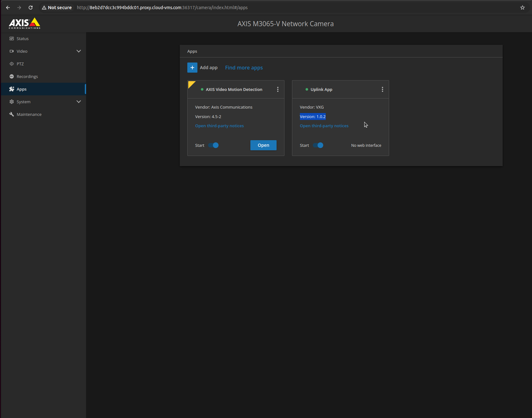Follow the Find more apps link
This screenshot has height=418, width=532.
click(x=244, y=68)
